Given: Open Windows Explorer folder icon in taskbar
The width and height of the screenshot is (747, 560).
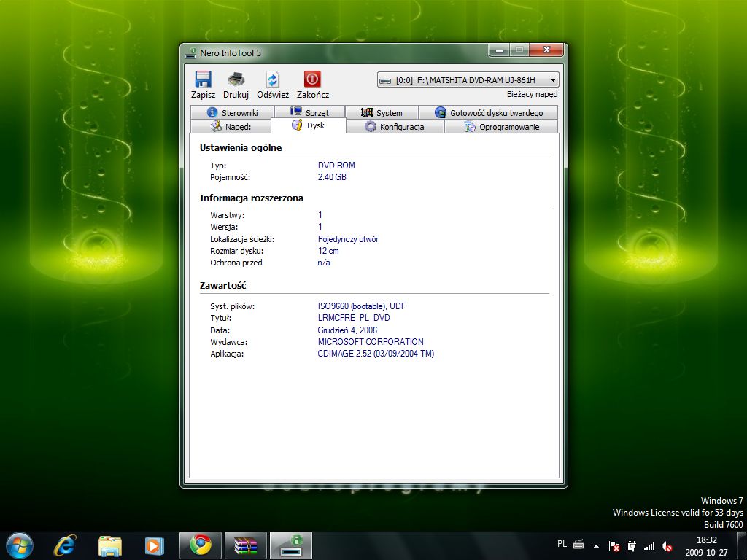Looking at the screenshot, I should [x=109, y=545].
